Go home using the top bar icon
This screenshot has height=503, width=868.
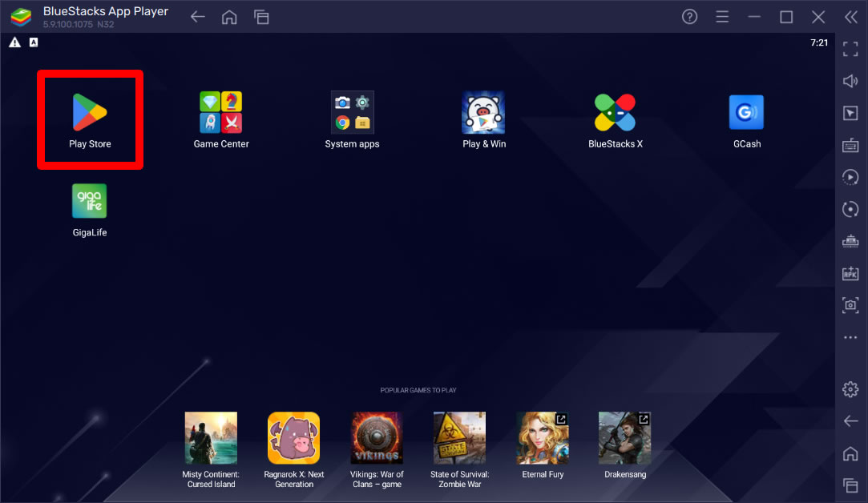(229, 17)
